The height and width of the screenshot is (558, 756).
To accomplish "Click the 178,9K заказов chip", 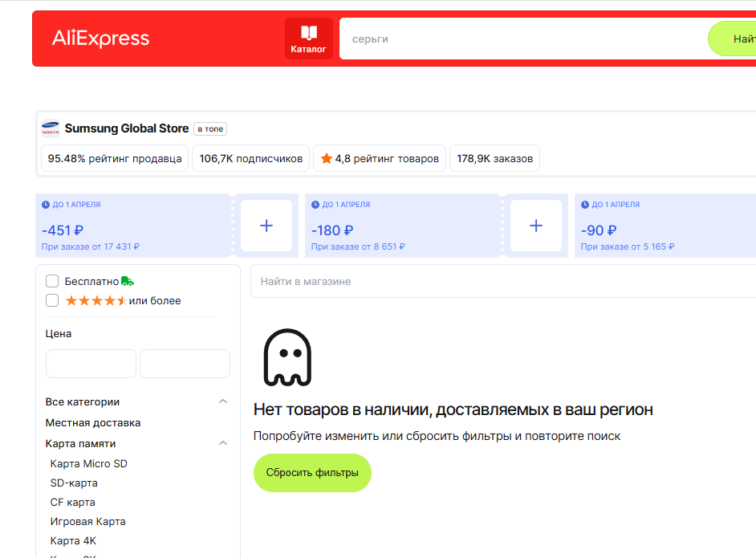I will coord(494,158).
